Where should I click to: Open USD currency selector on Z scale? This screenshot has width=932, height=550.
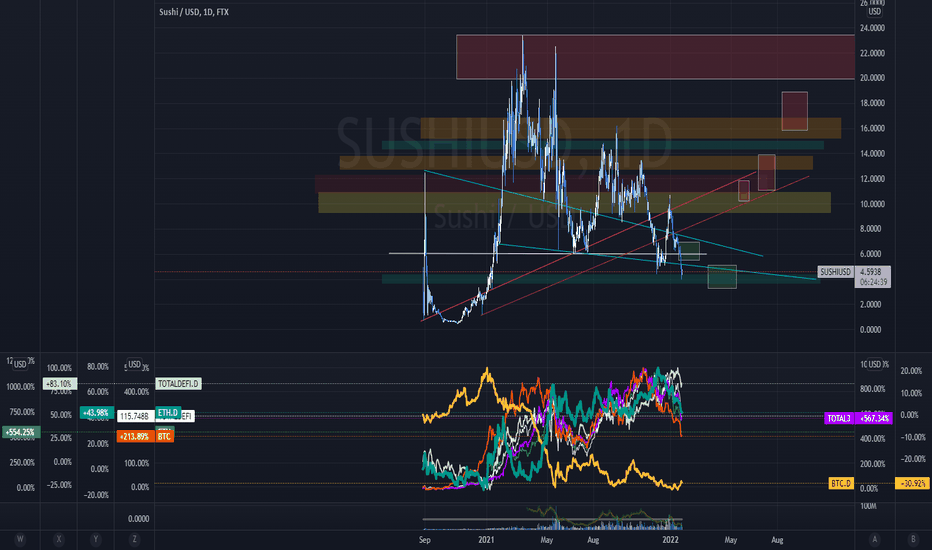click(x=135, y=364)
